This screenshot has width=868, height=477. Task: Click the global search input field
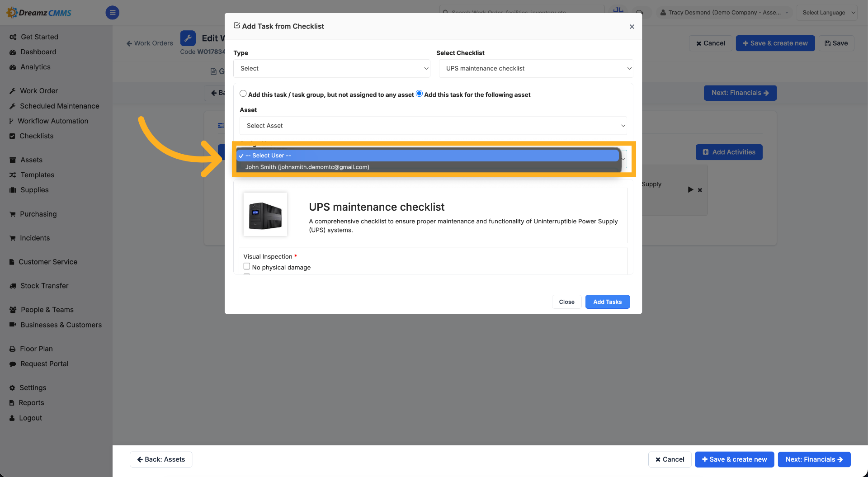522,12
